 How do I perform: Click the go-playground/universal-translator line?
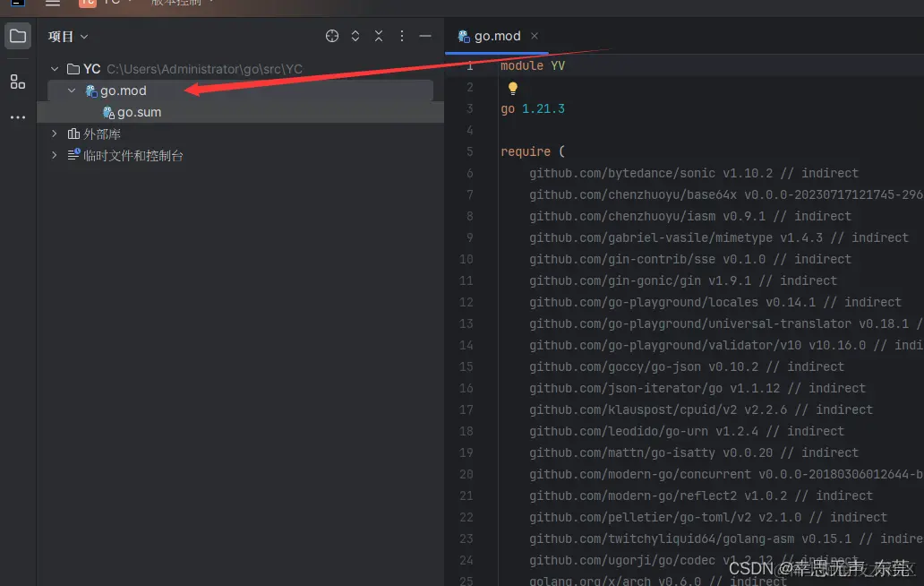coord(726,323)
